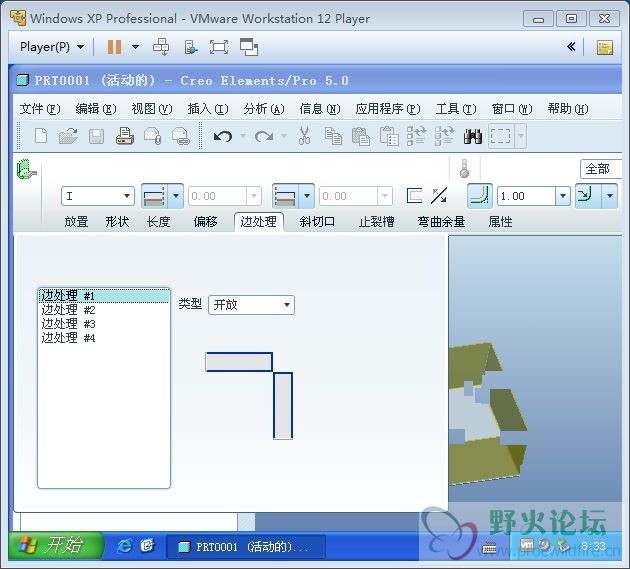Expand the Undo history arrow
This screenshot has height=569, width=630.
pyautogui.click(x=243, y=136)
